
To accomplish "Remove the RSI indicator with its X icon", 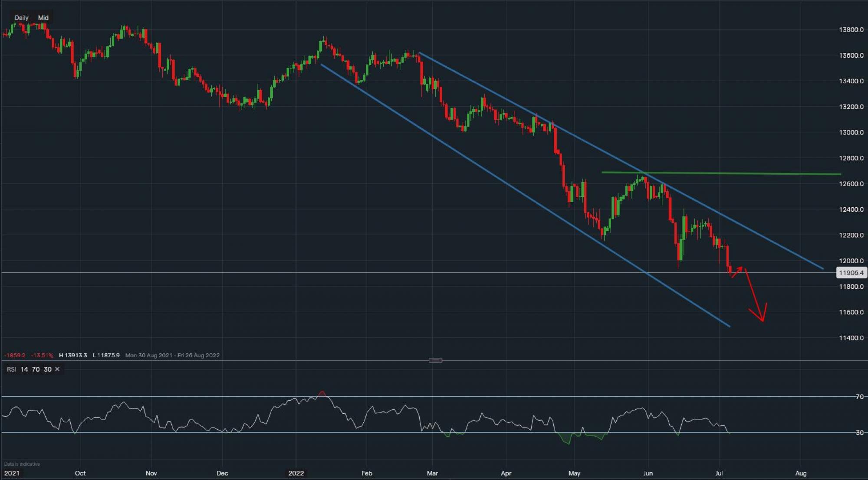I will pyautogui.click(x=57, y=369).
